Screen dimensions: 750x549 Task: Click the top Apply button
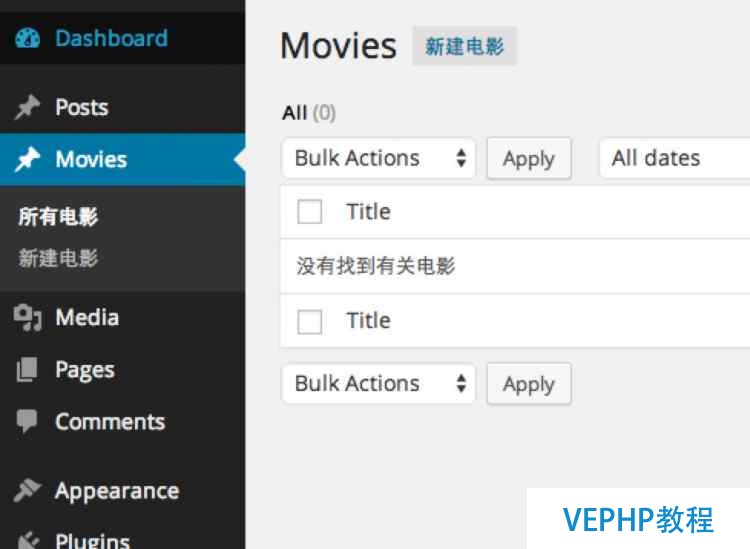(x=529, y=158)
